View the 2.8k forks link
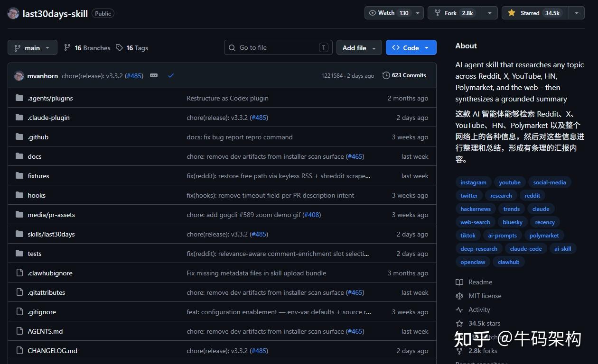The image size is (598, 364). tap(477, 351)
